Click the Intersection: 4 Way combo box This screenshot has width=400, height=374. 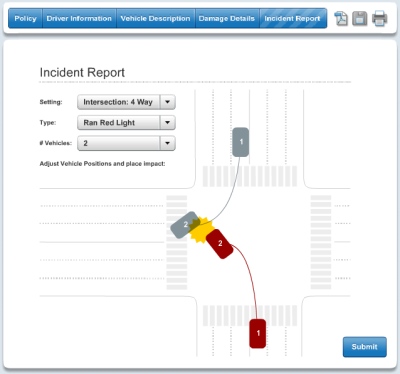[x=126, y=102]
